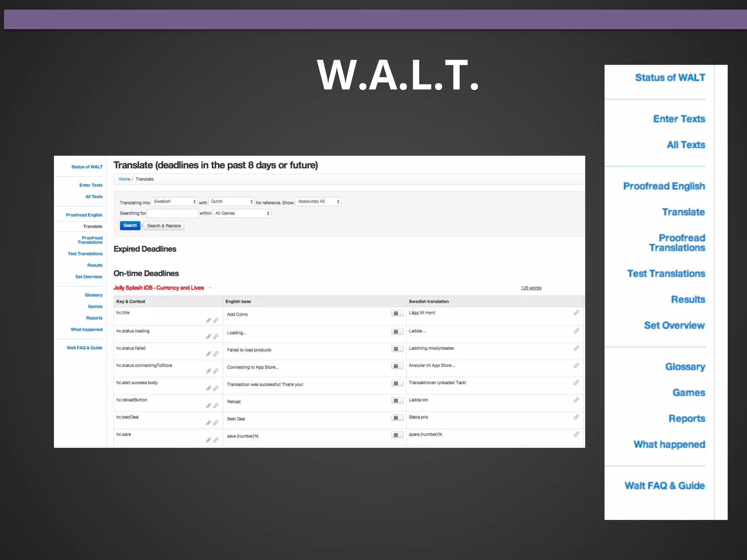
Task: Click the link icon next to 'spara {number}%'
Action: 576,434
